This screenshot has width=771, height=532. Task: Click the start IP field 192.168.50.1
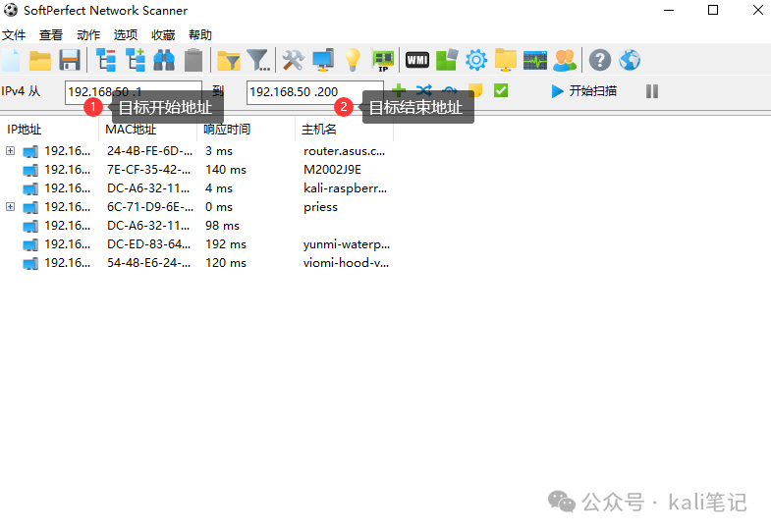coord(134,92)
